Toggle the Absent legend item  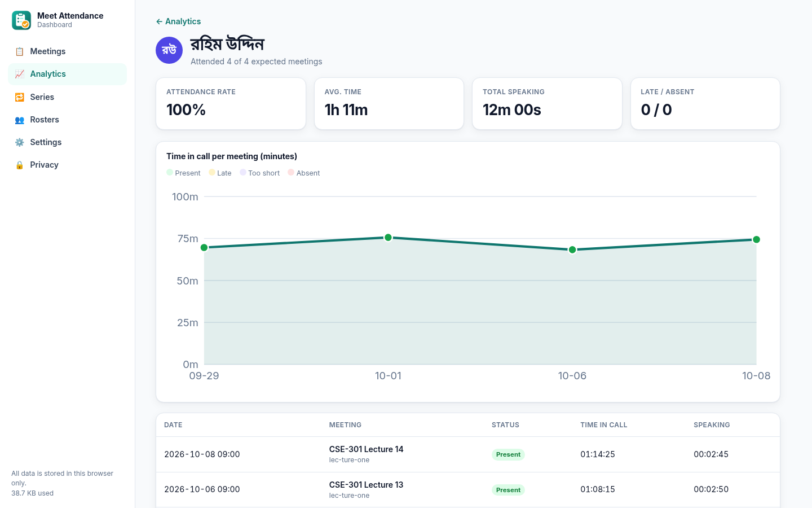pyautogui.click(x=304, y=173)
